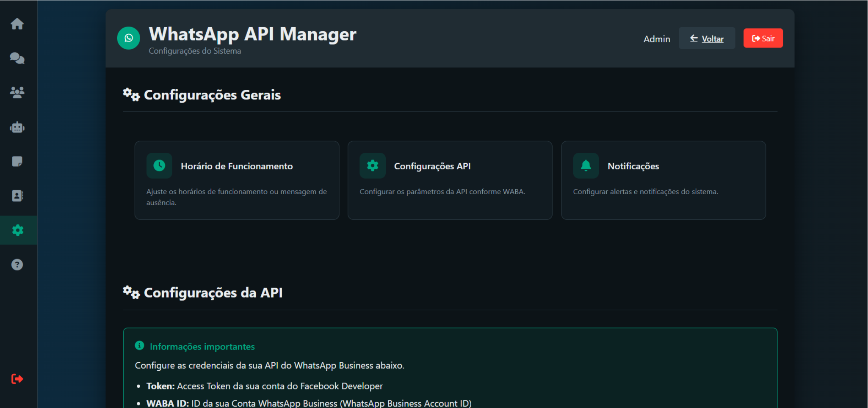Click the gears icon beside Configurações Gerais
868x408 pixels.
click(131, 94)
